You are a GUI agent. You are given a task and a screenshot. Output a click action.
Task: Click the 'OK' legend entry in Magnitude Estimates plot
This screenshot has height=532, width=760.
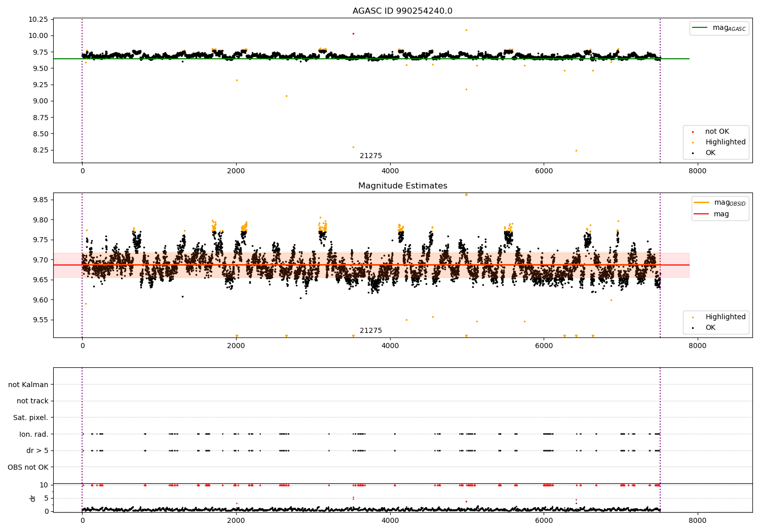[x=710, y=328]
